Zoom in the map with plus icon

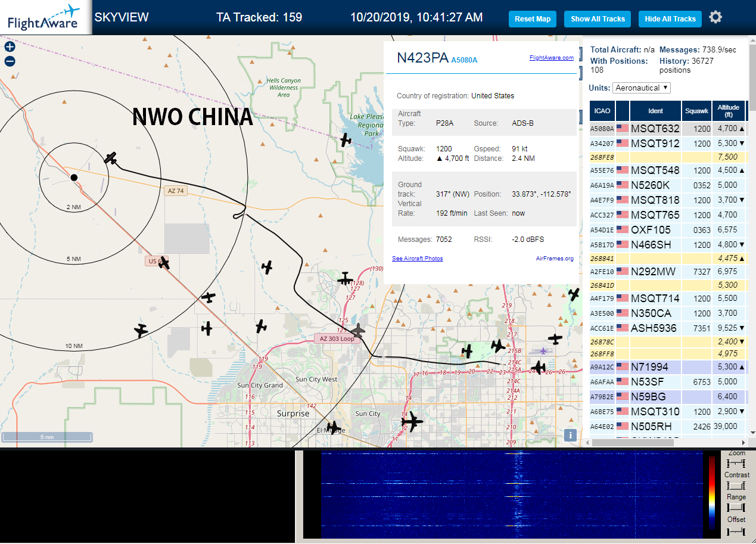10,46
